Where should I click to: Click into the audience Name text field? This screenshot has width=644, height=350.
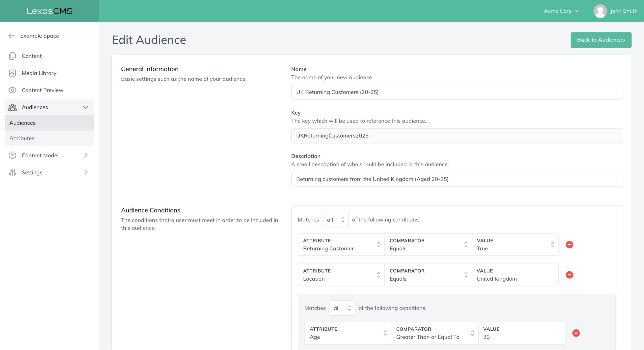point(456,92)
